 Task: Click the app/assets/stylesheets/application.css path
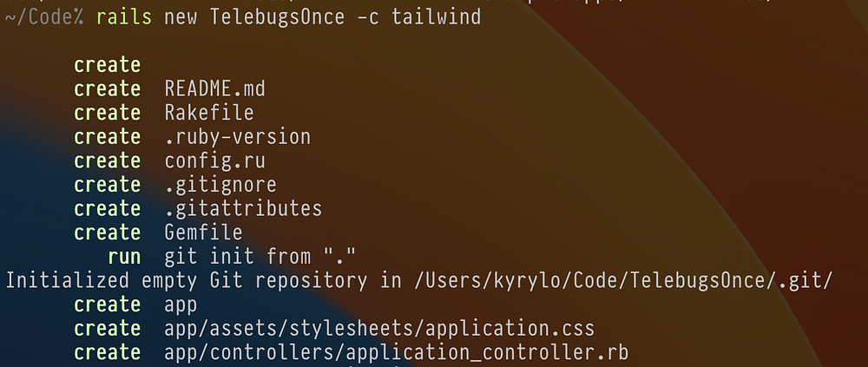(x=379, y=329)
